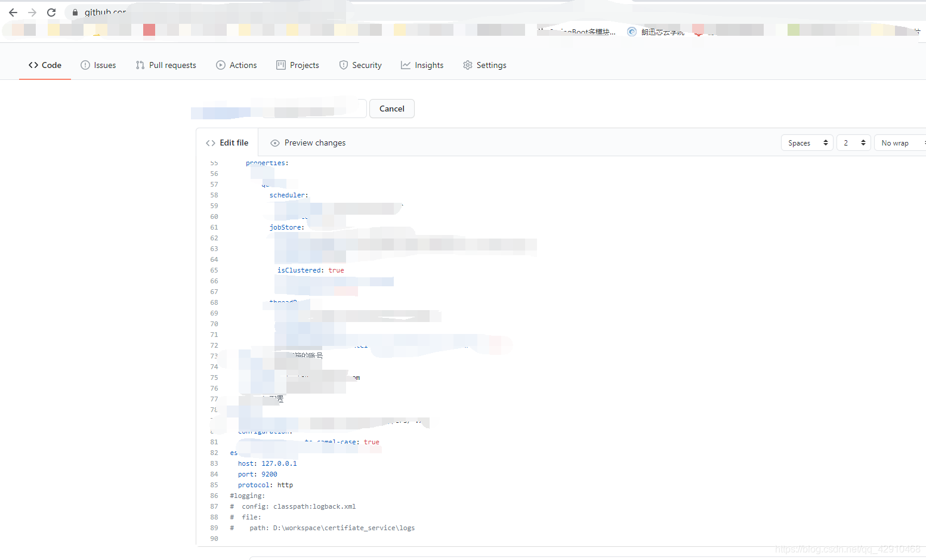
Task: Switch to Preview changes tab
Action: coord(308,143)
